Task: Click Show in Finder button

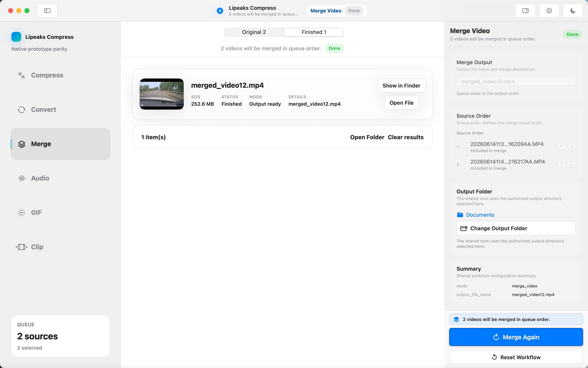Action: pyautogui.click(x=401, y=85)
